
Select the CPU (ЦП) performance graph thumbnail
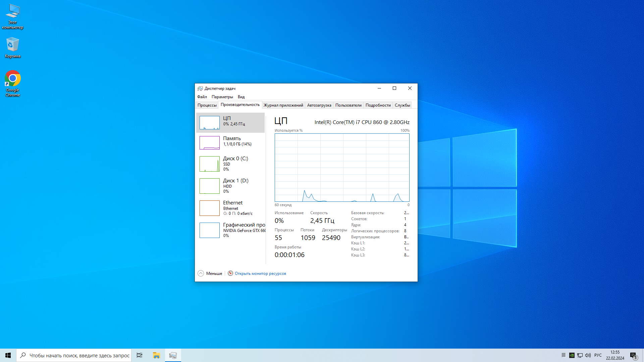tap(210, 123)
